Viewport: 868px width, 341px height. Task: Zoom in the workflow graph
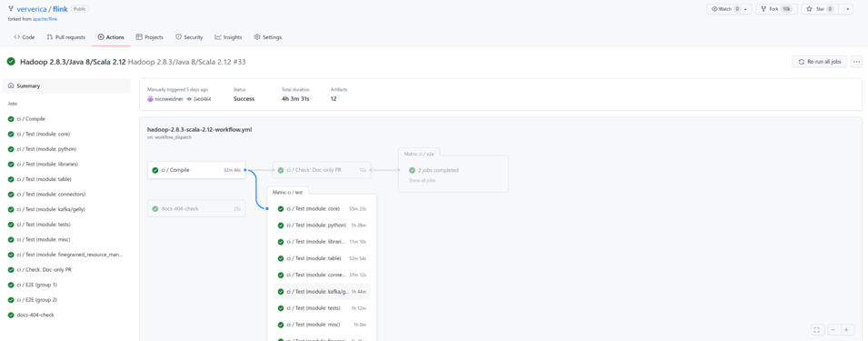click(x=846, y=329)
